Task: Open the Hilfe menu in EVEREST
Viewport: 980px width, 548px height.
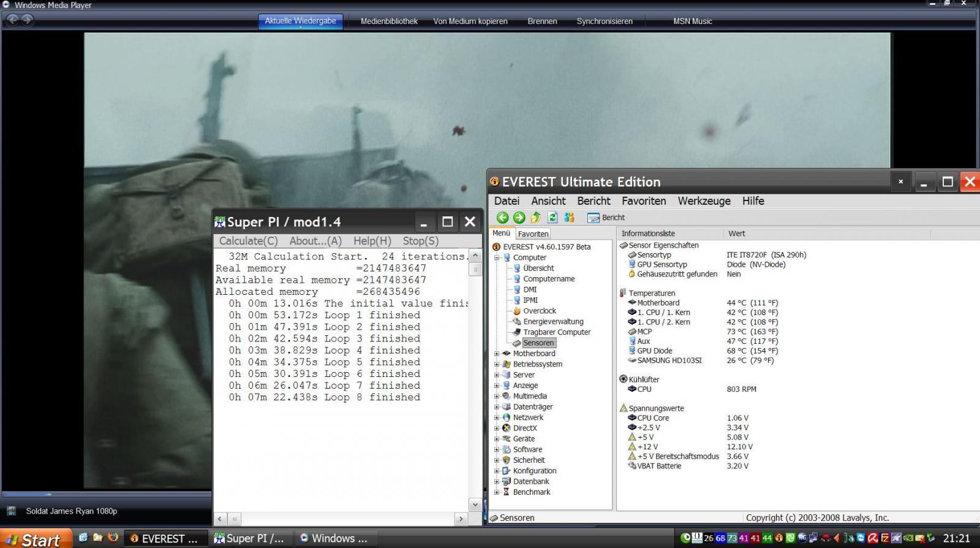Action: [x=753, y=201]
